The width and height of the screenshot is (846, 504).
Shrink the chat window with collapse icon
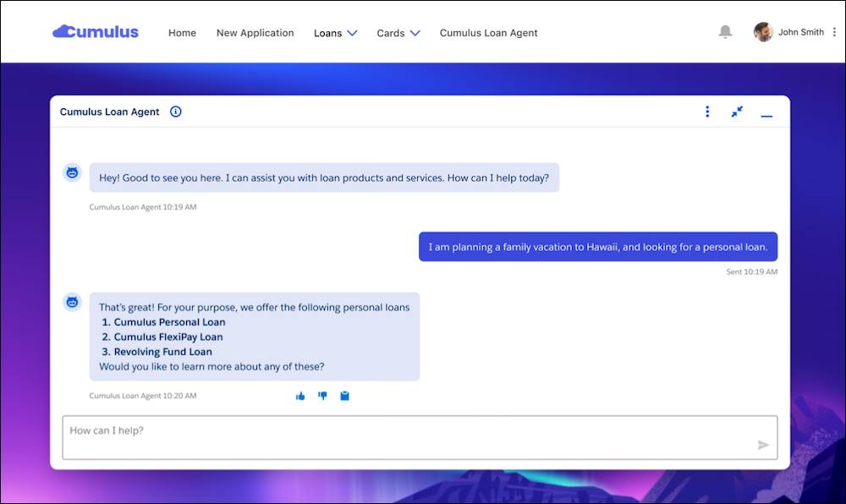click(x=737, y=112)
